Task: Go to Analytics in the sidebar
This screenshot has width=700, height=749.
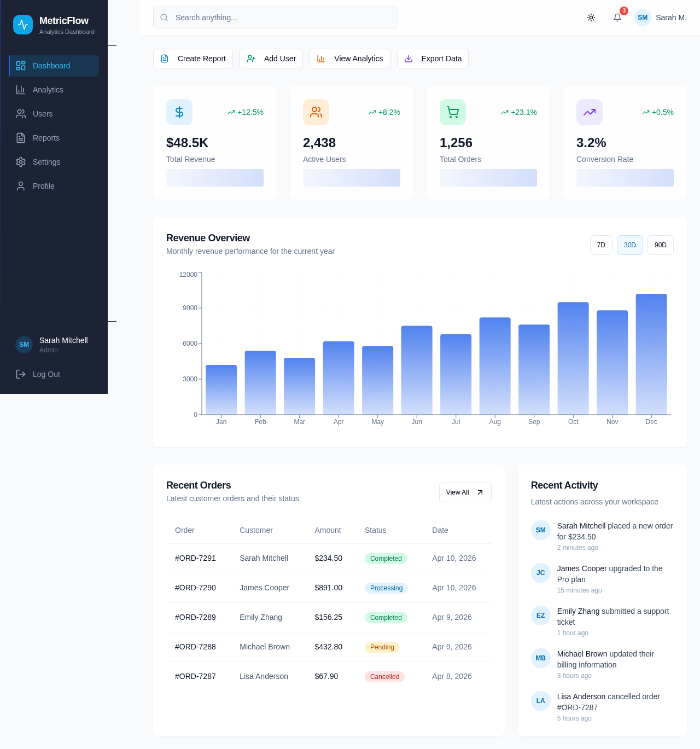Action: (x=54, y=90)
